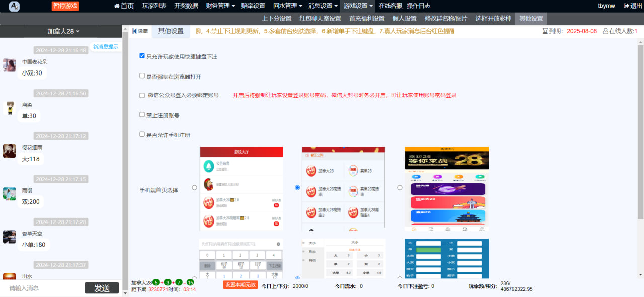Click the 隐藏 collapse panel icon
Image resolution: width=644 pixels, height=297 pixels.
[x=134, y=31]
